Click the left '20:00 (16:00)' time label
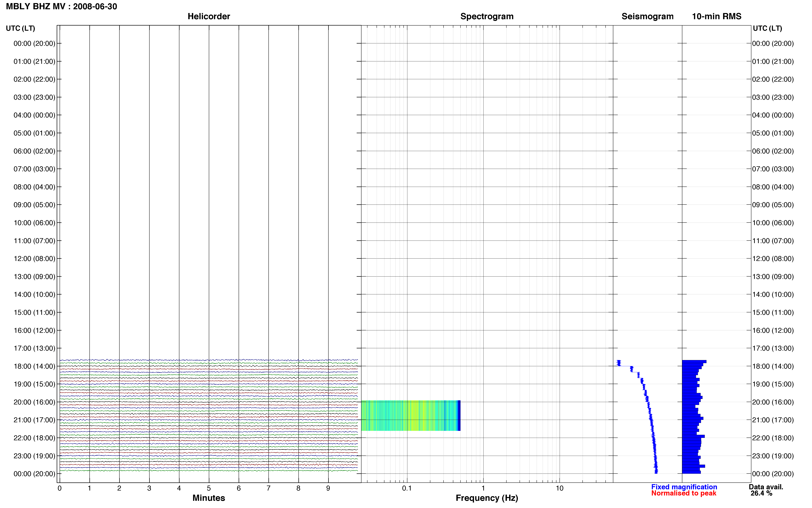The width and height of the screenshot is (812, 508). 34,402
